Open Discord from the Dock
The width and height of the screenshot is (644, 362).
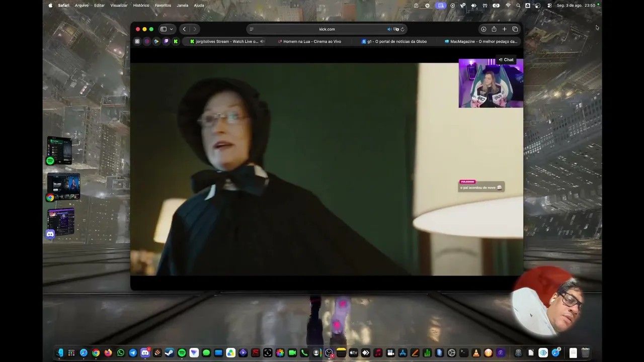click(x=145, y=353)
